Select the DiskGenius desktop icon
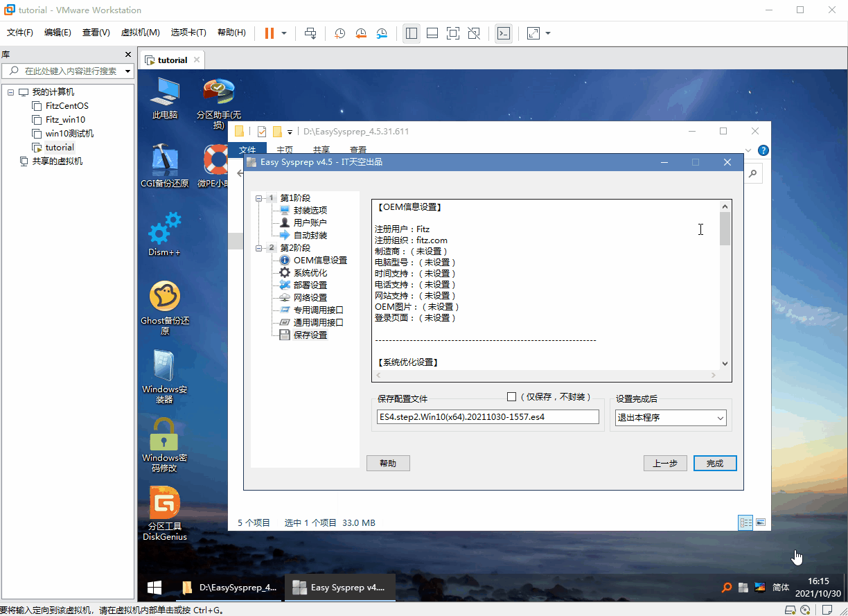 165,513
